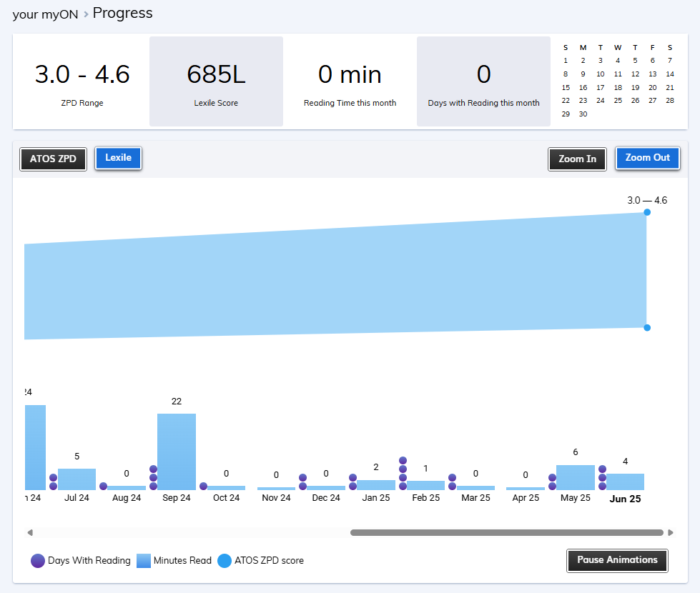Select calendar day 15
The image size is (700, 593).
pos(566,87)
